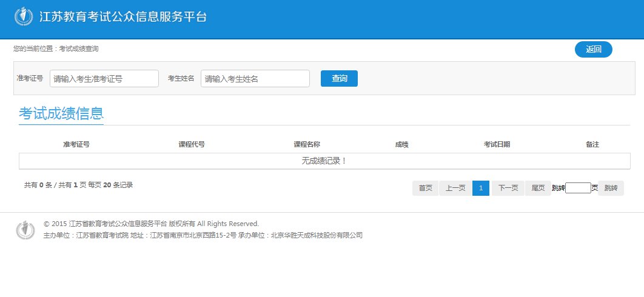Click the 准考证号 column header
Screen dimensions: 644x297
click(x=76, y=145)
